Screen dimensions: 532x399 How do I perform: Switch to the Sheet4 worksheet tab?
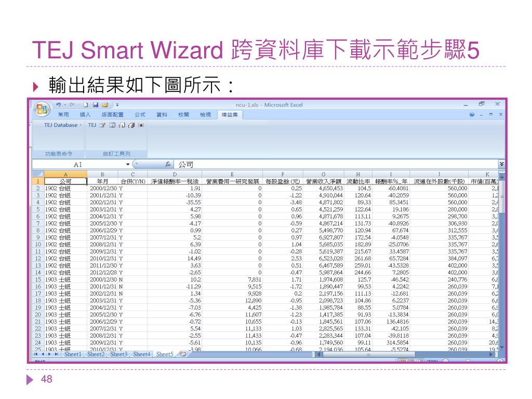[x=141, y=354]
